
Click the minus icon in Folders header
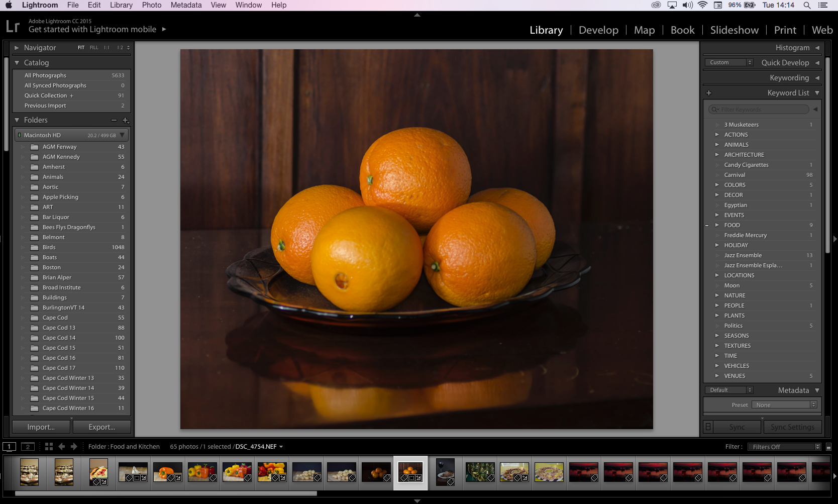click(x=114, y=120)
